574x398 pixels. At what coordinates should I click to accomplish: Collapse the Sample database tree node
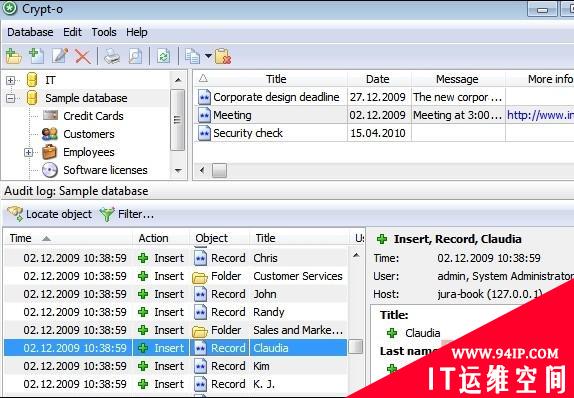click(x=11, y=98)
